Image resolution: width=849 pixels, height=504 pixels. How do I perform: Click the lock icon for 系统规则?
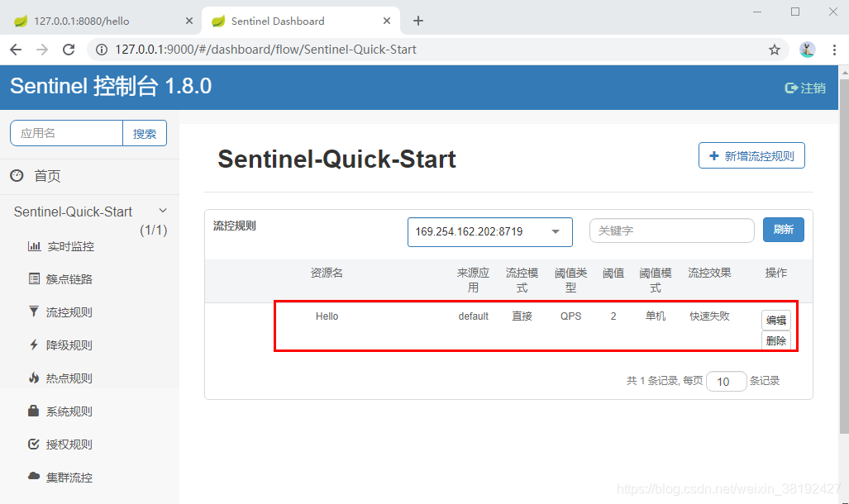(x=34, y=411)
